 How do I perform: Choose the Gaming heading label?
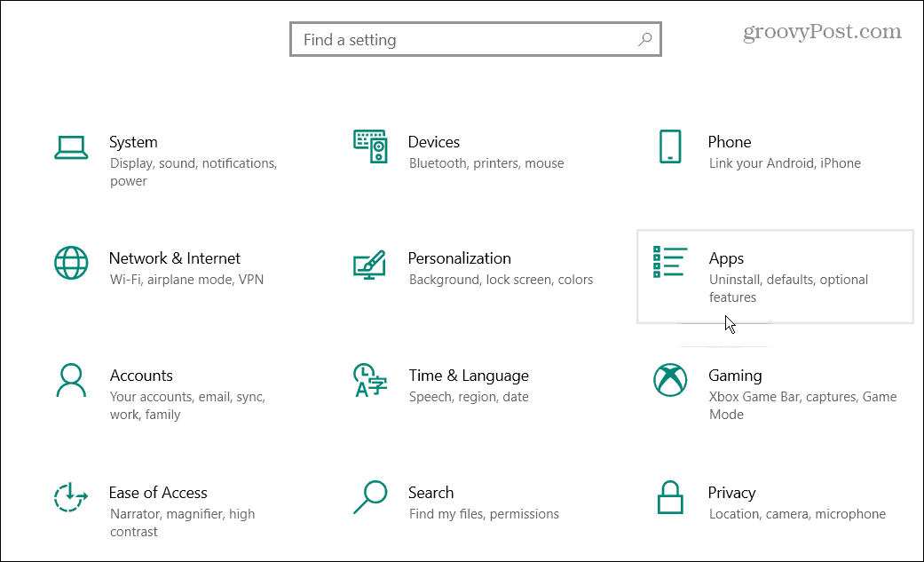click(735, 376)
